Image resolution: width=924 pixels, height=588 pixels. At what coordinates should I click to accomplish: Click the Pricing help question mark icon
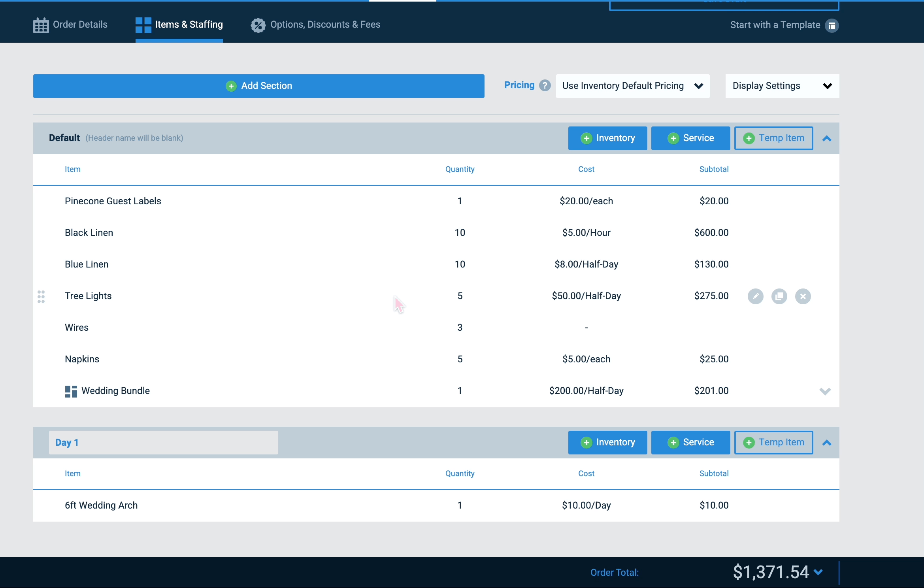tap(545, 85)
